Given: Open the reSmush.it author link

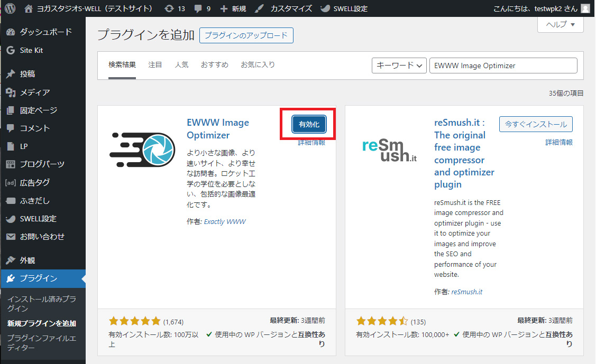Looking at the screenshot, I should [x=467, y=292].
